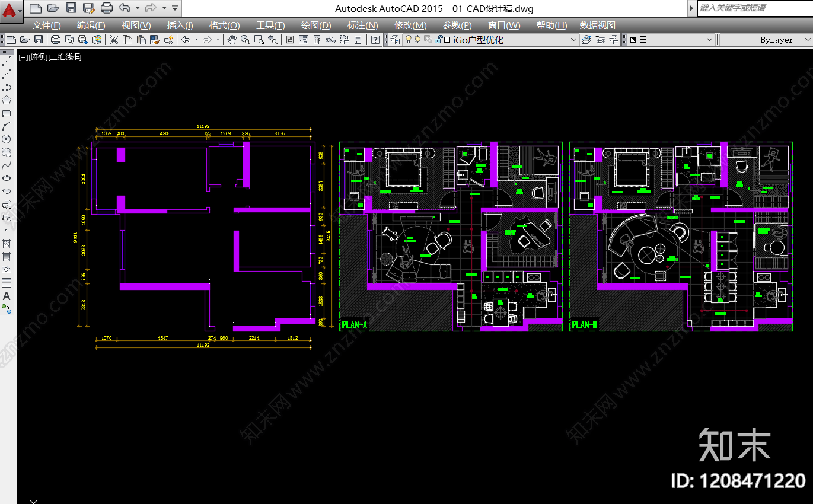The image size is (813, 504).
Task: Select the Polygon drawing tool
Action: tap(7, 100)
